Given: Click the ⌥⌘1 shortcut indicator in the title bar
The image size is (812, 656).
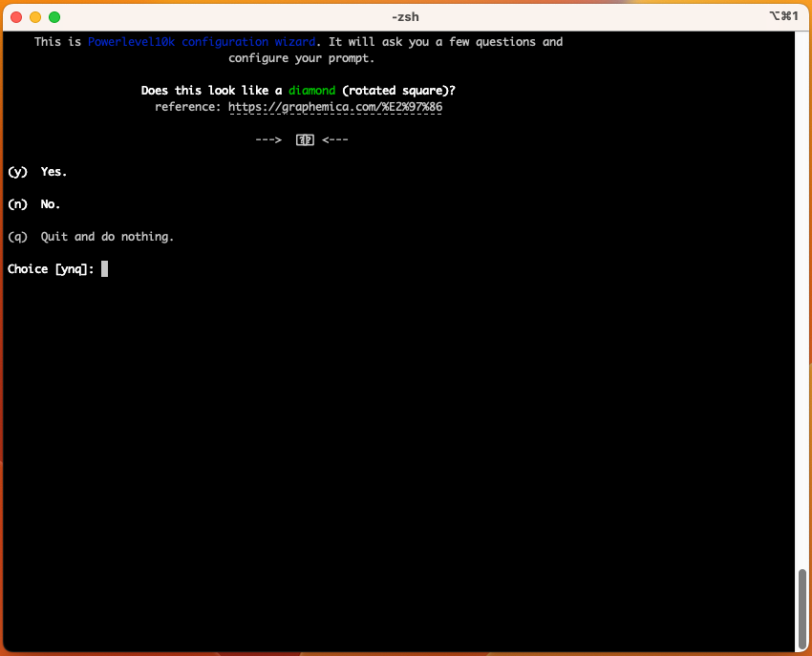Looking at the screenshot, I should [x=783, y=16].
